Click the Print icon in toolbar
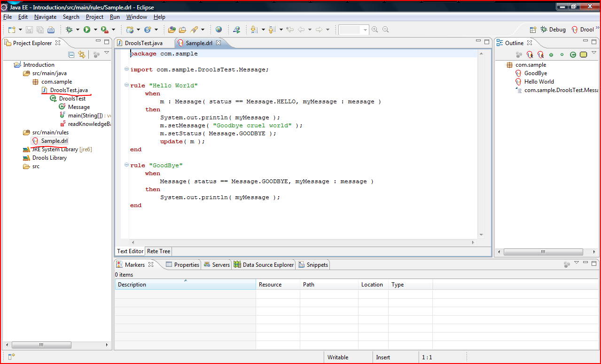601x364 pixels. (50, 30)
